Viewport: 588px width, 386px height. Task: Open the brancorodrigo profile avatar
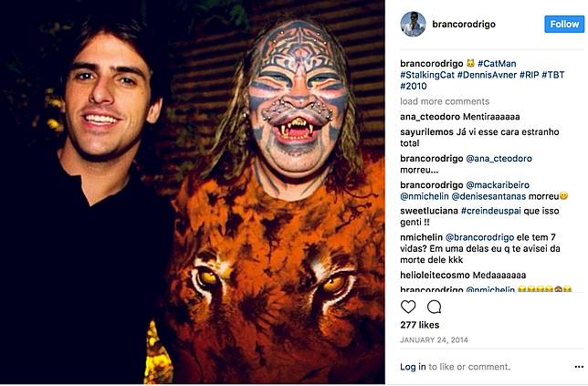(414, 24)
